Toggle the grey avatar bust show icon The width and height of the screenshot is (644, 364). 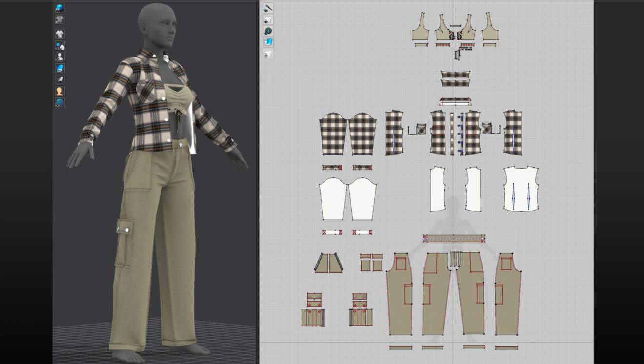pyautogui.click(x=60, y=57)
